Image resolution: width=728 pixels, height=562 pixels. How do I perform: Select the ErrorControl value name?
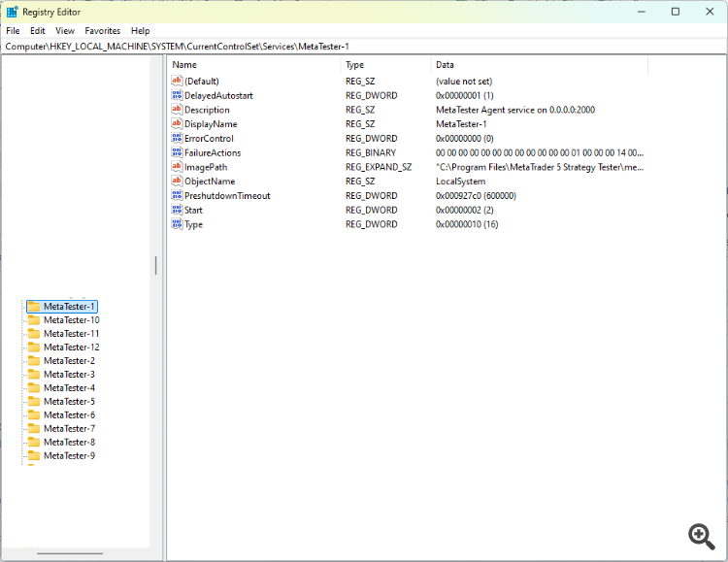click(209, 139)
